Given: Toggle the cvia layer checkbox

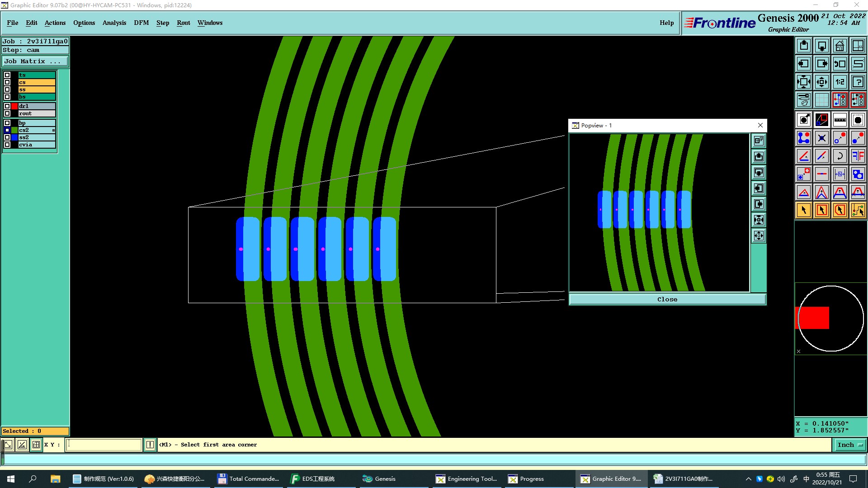Looking at the screenshot, I should (x=7, y=145).
